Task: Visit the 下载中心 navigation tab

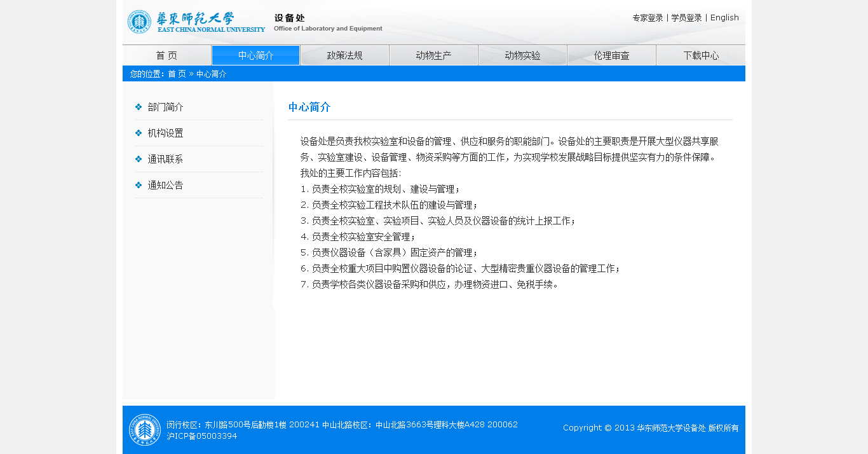Action: tap(701, 55)
